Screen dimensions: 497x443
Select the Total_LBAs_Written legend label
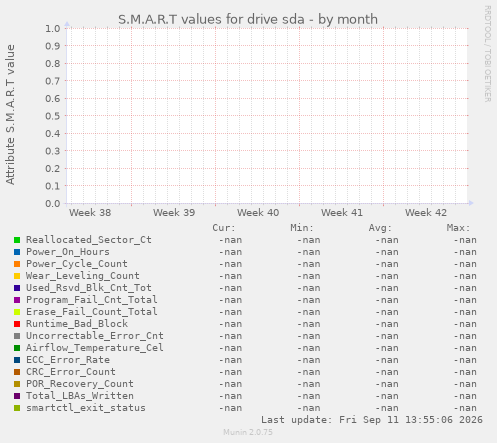click(80, 396)
